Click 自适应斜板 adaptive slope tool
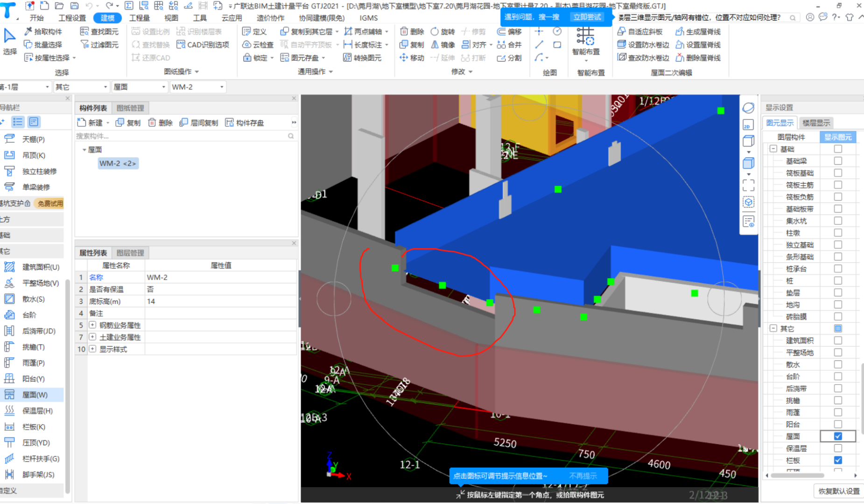 pyautogui.click(x=640, y=31)
